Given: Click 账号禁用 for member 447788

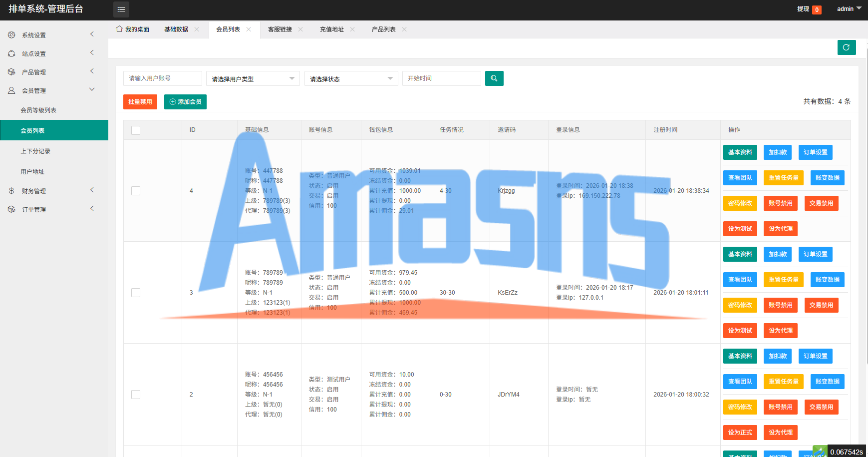Looking at the screenshot, I should (781, 203).
